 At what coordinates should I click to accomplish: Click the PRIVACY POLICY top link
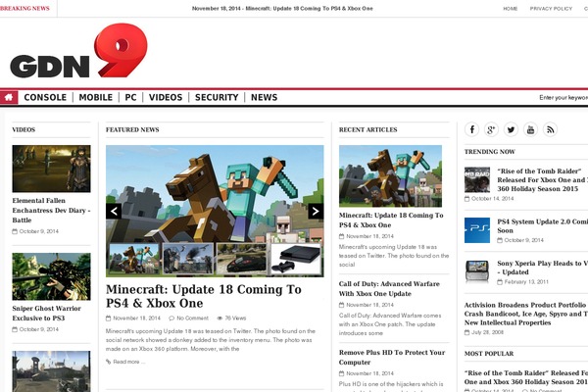tap(551, 8)
